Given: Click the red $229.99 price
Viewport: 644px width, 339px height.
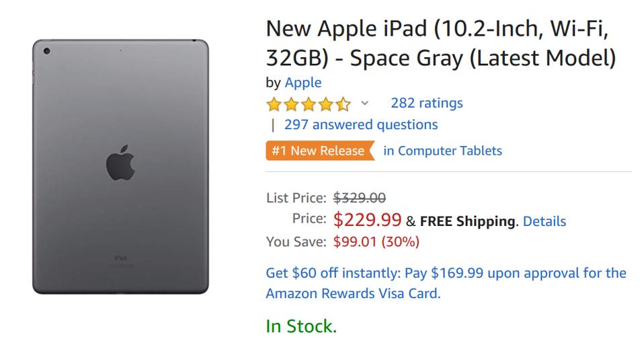Looking at the screenshot, I should 368,219.
